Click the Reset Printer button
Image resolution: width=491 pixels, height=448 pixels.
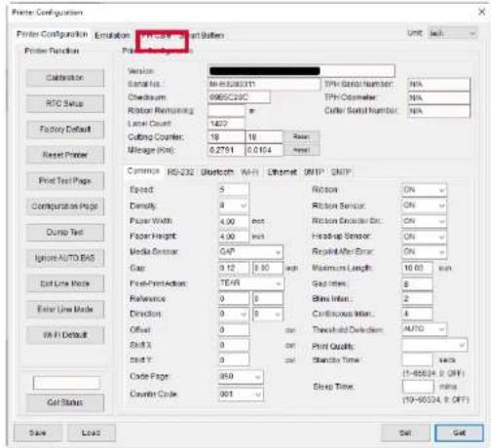[65, 155]
